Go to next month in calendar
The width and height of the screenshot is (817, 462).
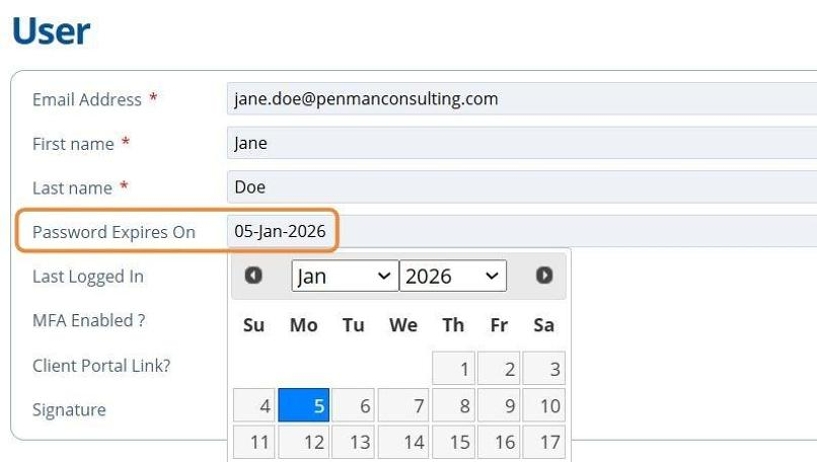pos(544,275)
